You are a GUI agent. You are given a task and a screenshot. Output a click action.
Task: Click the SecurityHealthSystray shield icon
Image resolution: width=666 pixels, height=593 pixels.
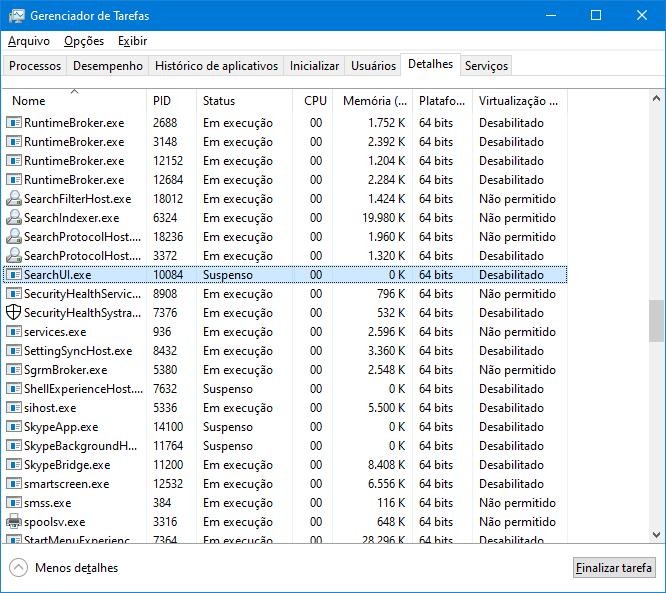coord(14,313)
